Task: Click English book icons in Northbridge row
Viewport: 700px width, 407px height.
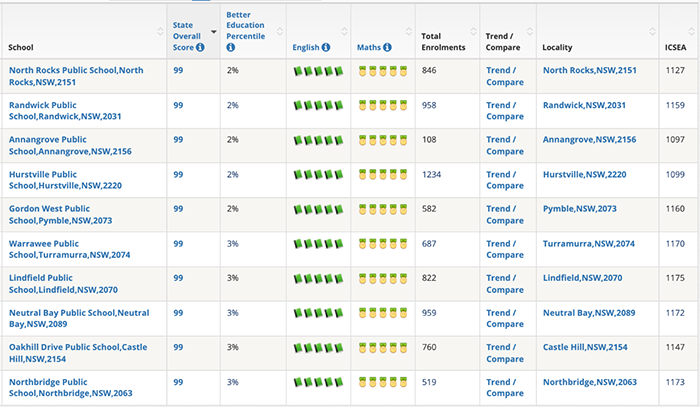Action: point(318,382)
